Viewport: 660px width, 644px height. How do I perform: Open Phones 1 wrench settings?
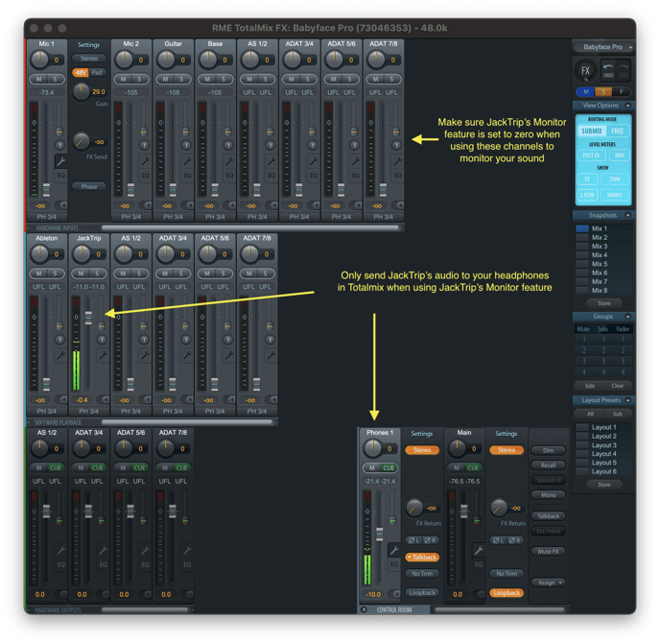[394, 549]
